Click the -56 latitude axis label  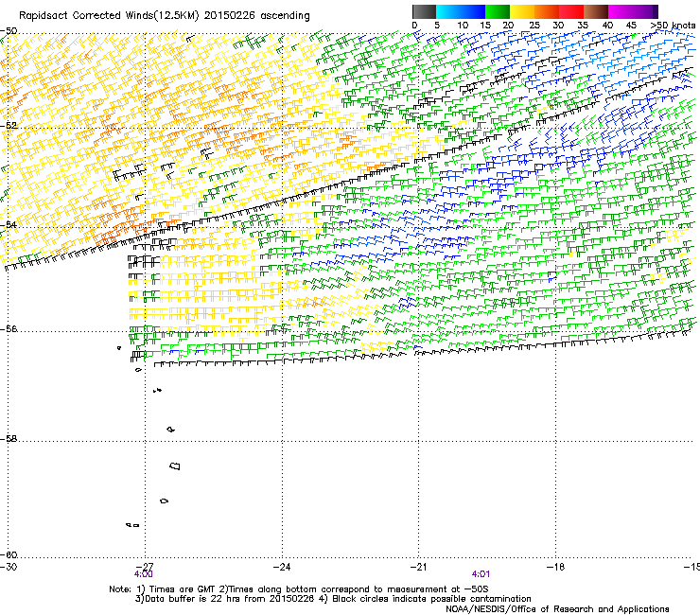coord(9,329)
